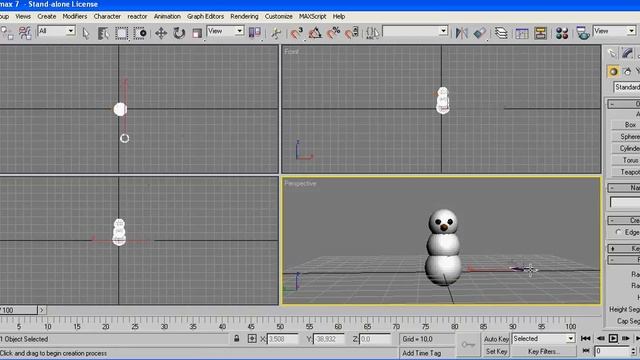The image size is (640, 360).
Task: Open the Modifiers menu
Action: coord(75,16)
